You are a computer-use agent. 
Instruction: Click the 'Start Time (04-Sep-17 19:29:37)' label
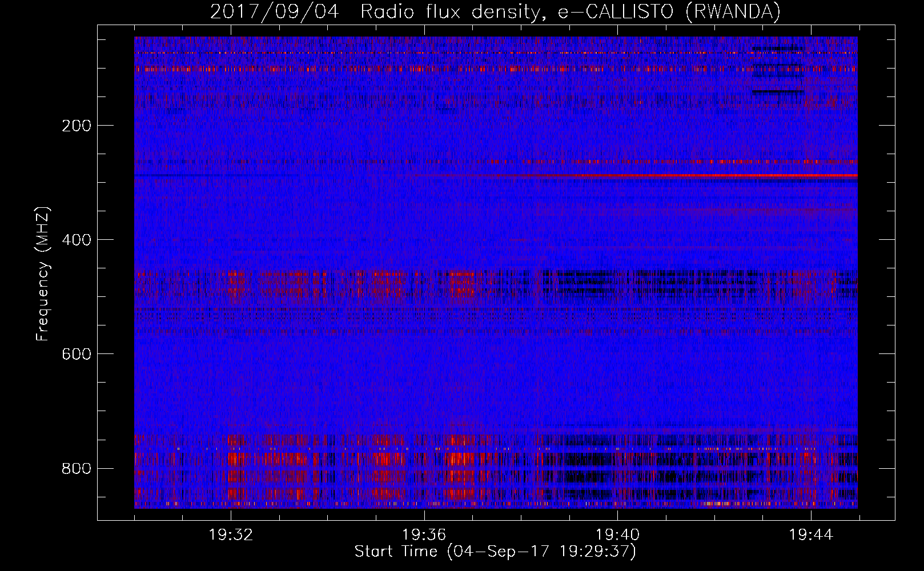click(x=495, y=552)
